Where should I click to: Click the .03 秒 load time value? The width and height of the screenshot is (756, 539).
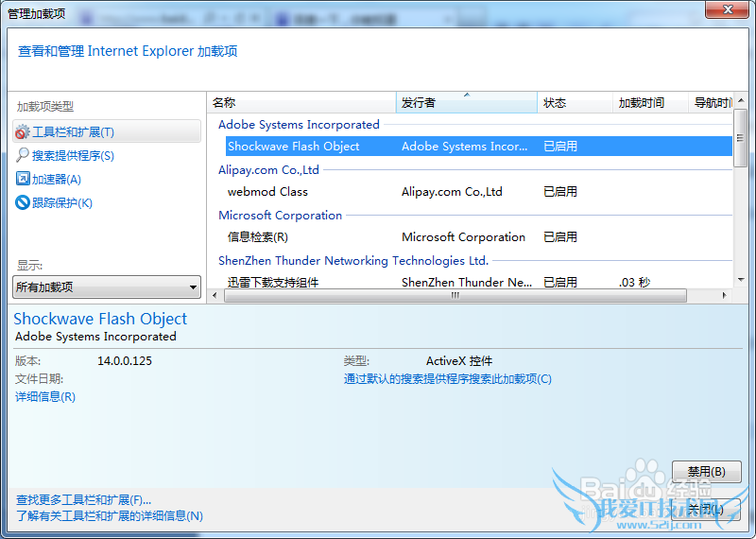point(634,283)
